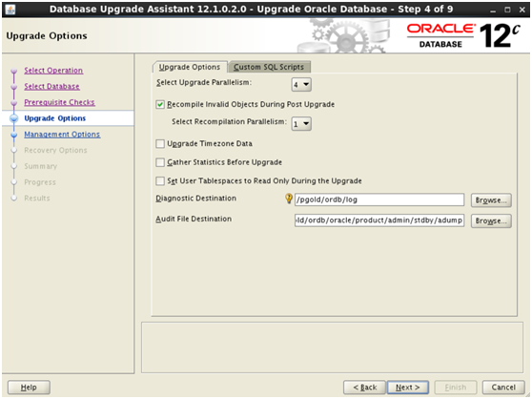Screen dimensions: 532x399
Task: Open the Select Recompilation Parallelism dropdown
Action: [x=301, y=124]
